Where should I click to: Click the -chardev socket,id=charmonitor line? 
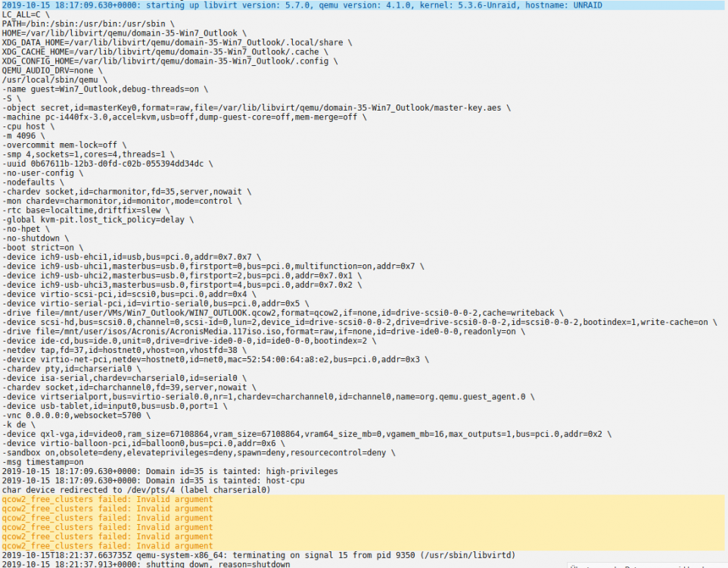[126, 191]
